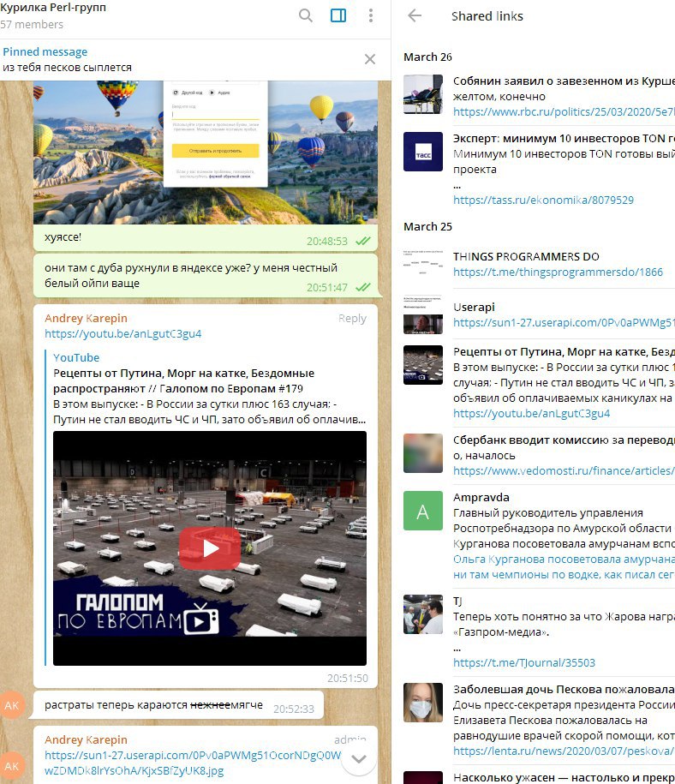
Task: Open the hot air balloons image in chat
Action: click(x=206, y=153)
